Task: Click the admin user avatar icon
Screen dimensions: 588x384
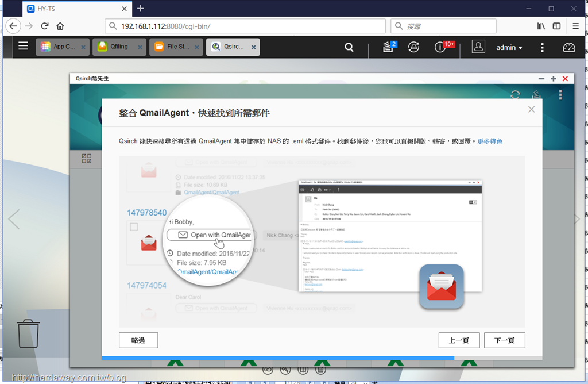Action: [x=478, y=47]
